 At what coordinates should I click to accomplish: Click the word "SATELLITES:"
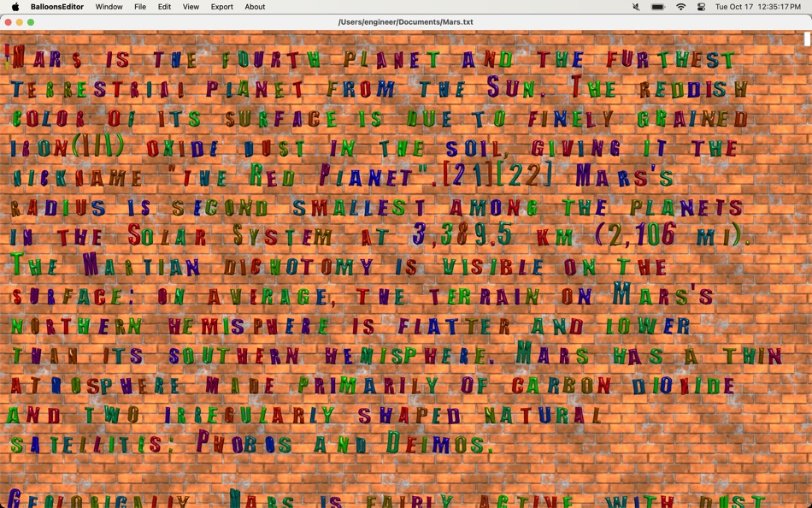[93, 444]
